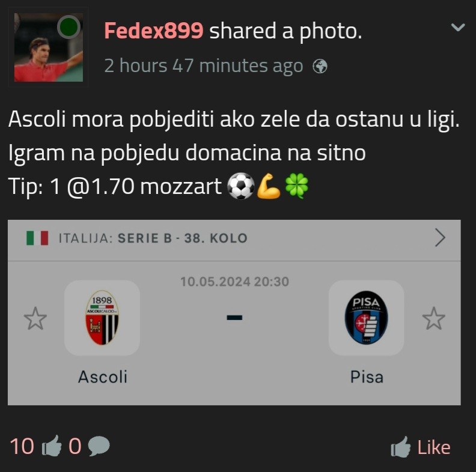
Task: Click the match date 10.05.2024 20:30
Action: [x=234, y=282]
